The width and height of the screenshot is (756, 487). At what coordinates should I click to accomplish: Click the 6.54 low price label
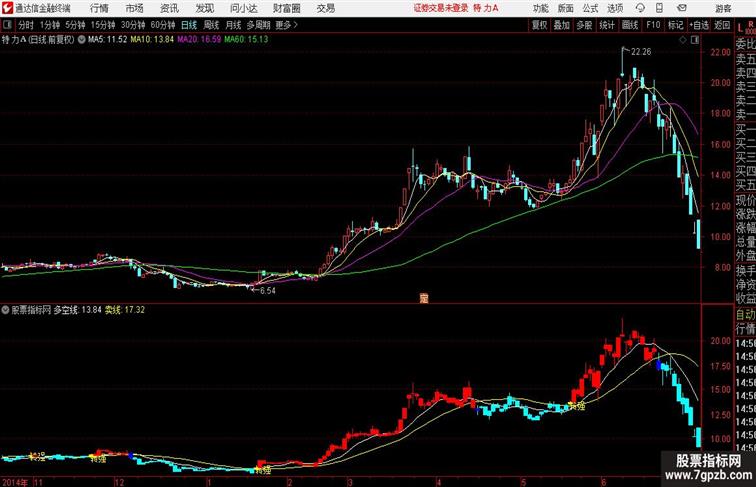[x=268, y=291]
